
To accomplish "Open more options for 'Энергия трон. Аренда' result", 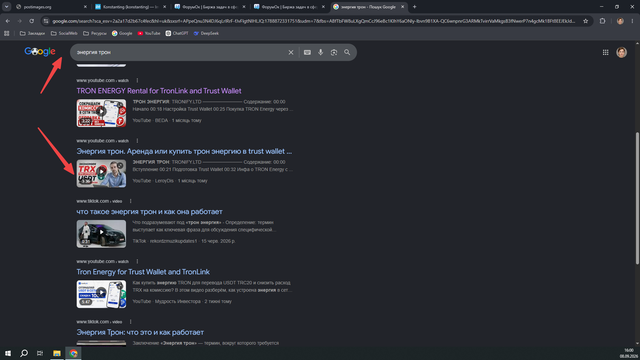I will click(137, 141).
